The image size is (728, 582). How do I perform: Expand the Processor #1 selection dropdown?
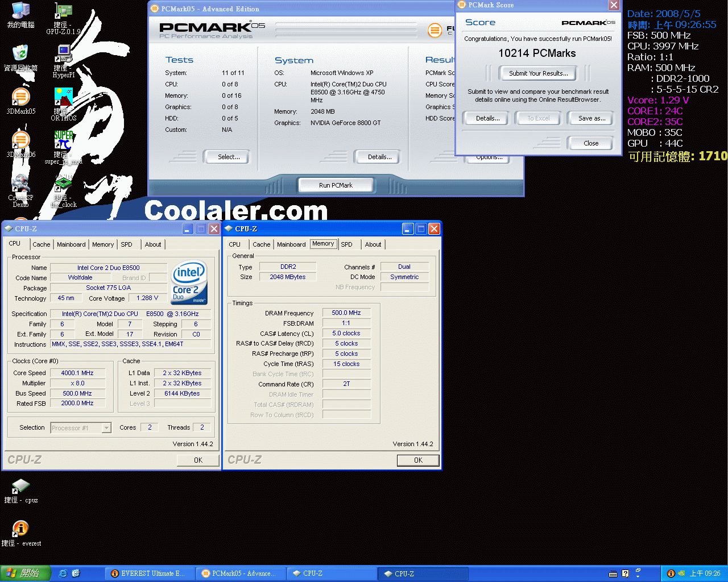(106, 428)
